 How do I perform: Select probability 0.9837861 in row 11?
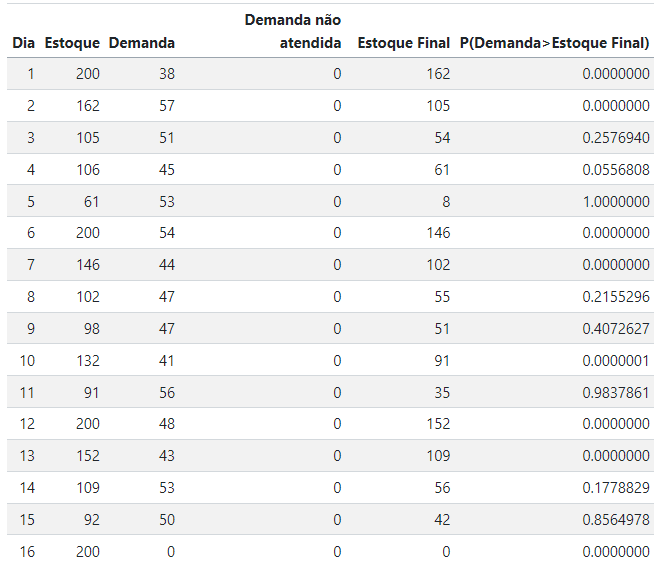(x=616, y=393)
